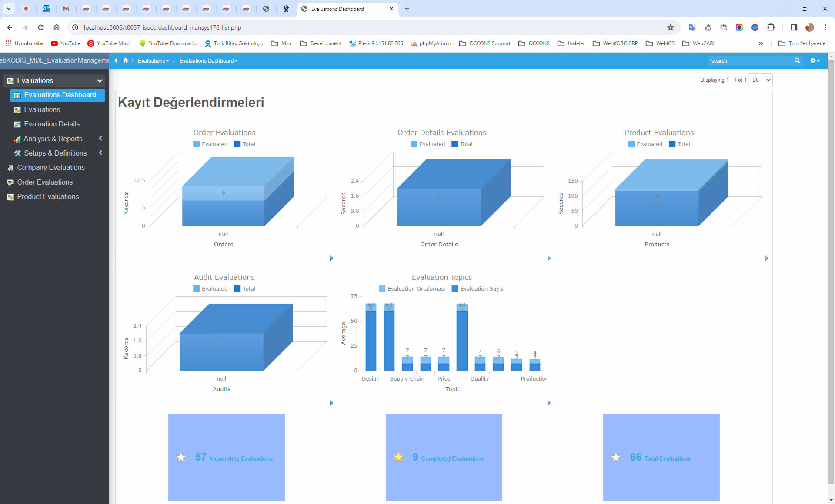Viewport: 835px width, 504px height.
Task: Open the tab search dropdown arrow
Action: [8, 9]
